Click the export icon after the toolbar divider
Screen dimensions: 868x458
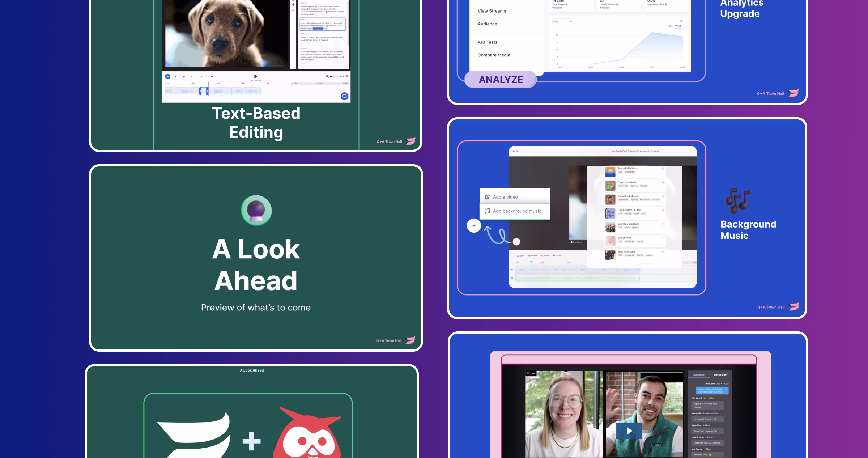[x=212, y=76]
